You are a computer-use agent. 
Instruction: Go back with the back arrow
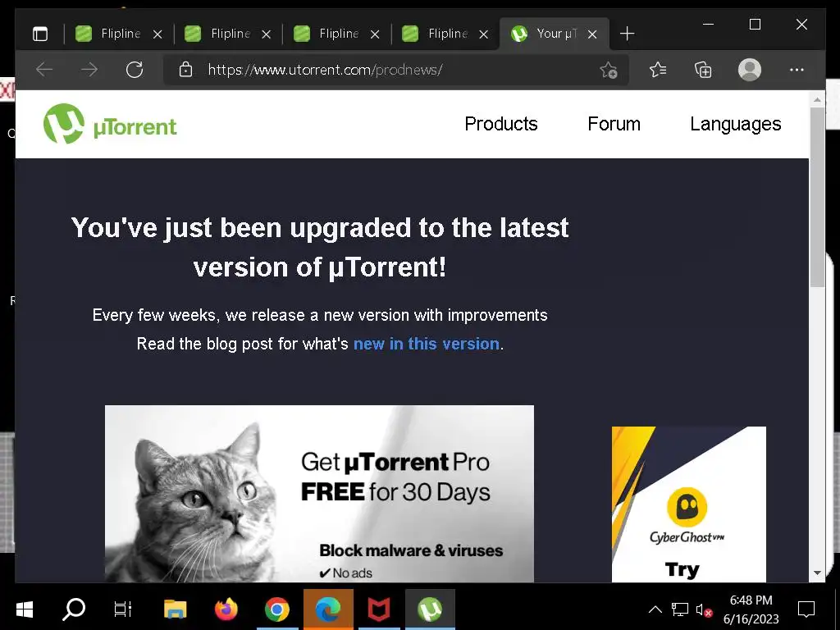44,70
